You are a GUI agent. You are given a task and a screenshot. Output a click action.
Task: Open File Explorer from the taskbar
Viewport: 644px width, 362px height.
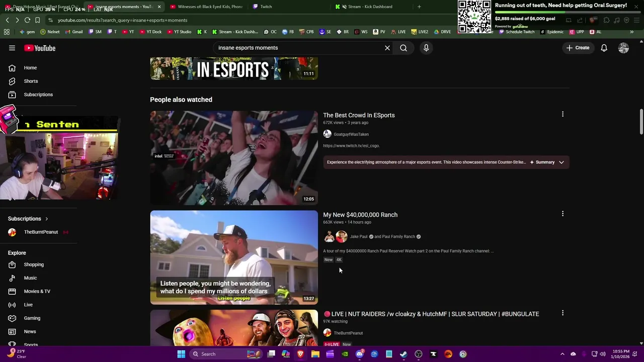pos(315,354)
